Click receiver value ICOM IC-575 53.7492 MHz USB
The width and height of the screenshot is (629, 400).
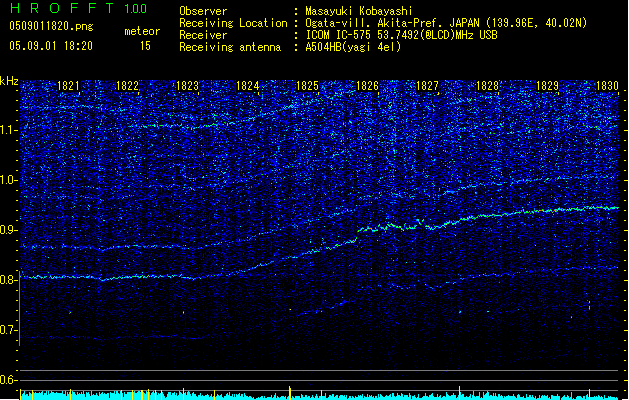402,35
